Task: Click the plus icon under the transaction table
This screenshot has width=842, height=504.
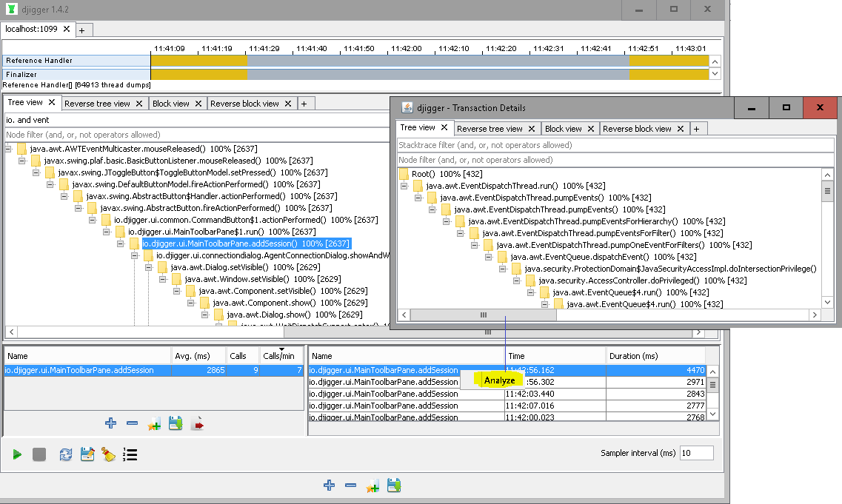Action: pyautogui.click(x=110, y=423)
